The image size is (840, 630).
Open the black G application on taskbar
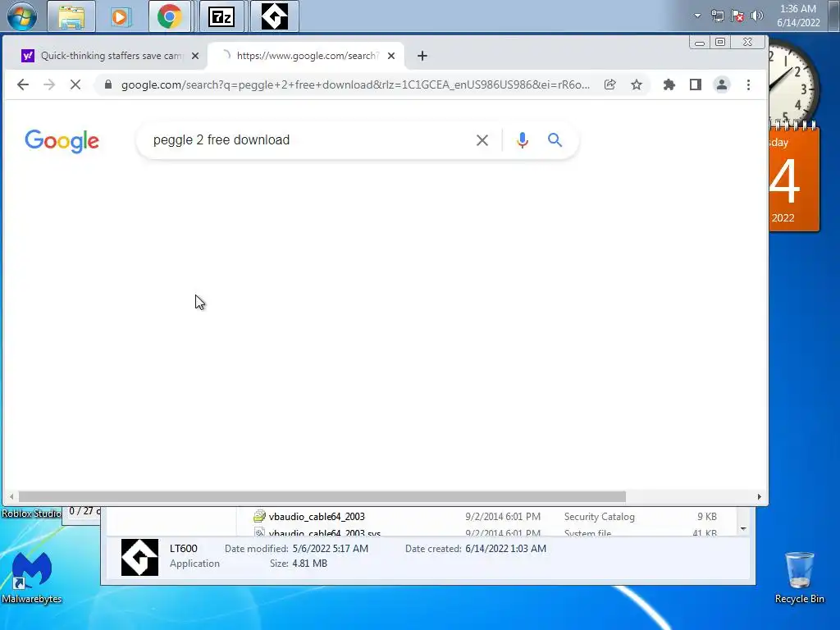coord(274,16)
